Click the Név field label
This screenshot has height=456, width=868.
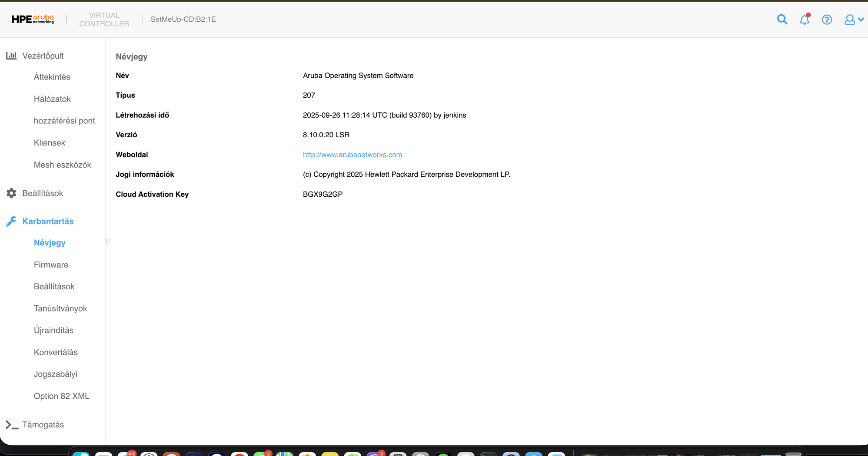122,76
